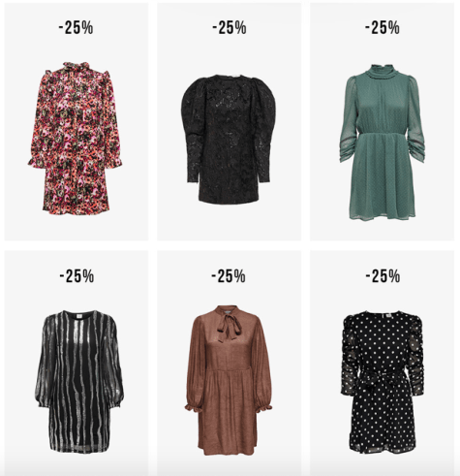Image resolution: width=460 pixels, height=476 pixels.
Task: Open the pink floral ruffle dress
Action: (x=75, y=137)
